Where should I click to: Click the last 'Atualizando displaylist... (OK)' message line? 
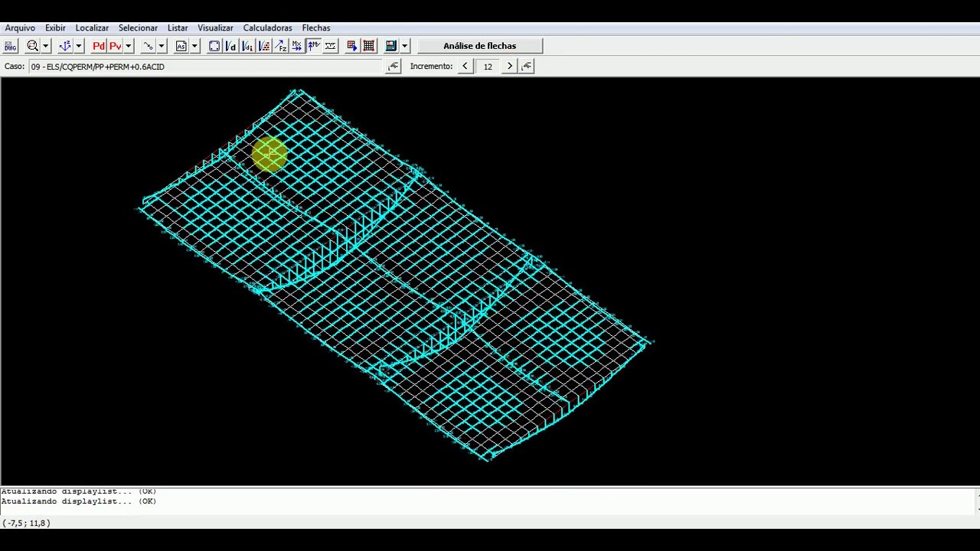coord(79,501)
